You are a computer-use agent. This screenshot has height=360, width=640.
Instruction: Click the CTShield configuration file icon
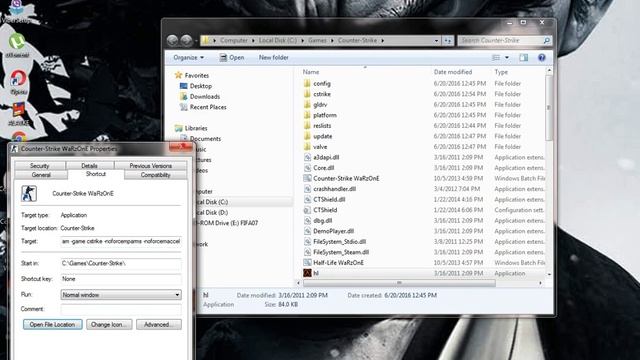(x=307, y=210)
